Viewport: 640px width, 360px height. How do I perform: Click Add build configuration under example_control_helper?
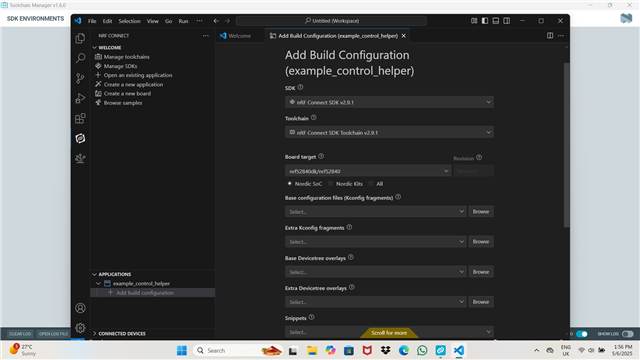[145, 293]
